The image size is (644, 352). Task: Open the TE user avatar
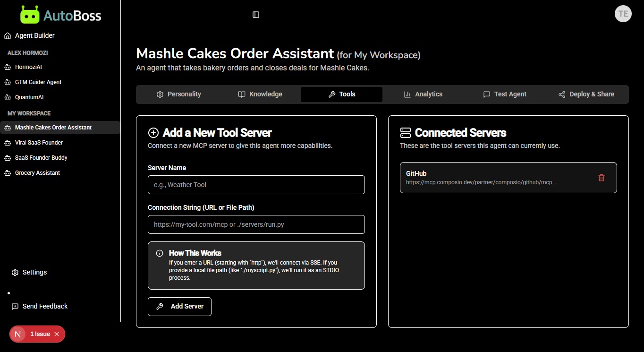[x=623, y=14]
